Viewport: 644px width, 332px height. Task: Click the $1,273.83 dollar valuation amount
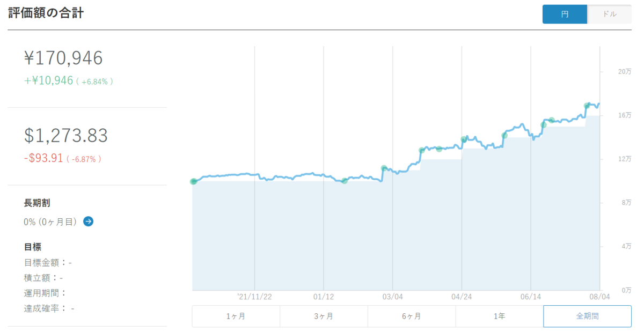[x=66, y=136]
